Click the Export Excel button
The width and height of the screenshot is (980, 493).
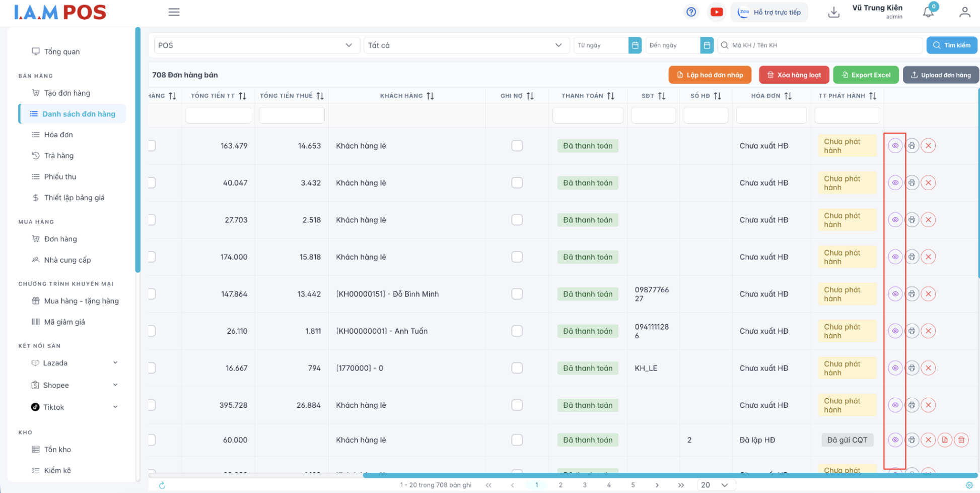tap(865, 75)
